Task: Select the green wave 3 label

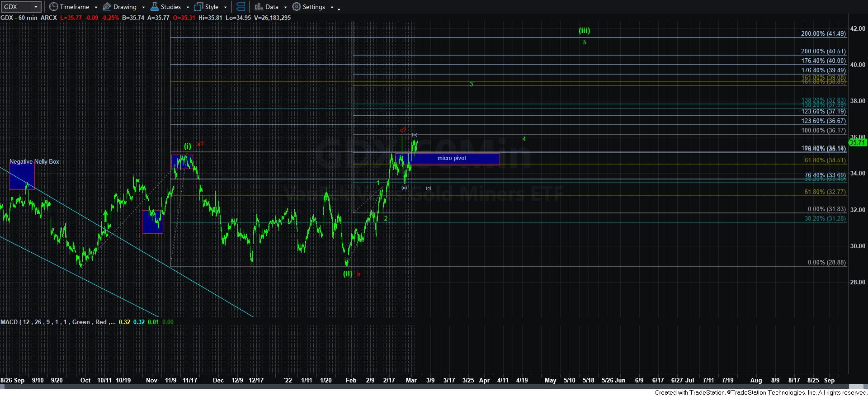Action: tap(471, 84)
